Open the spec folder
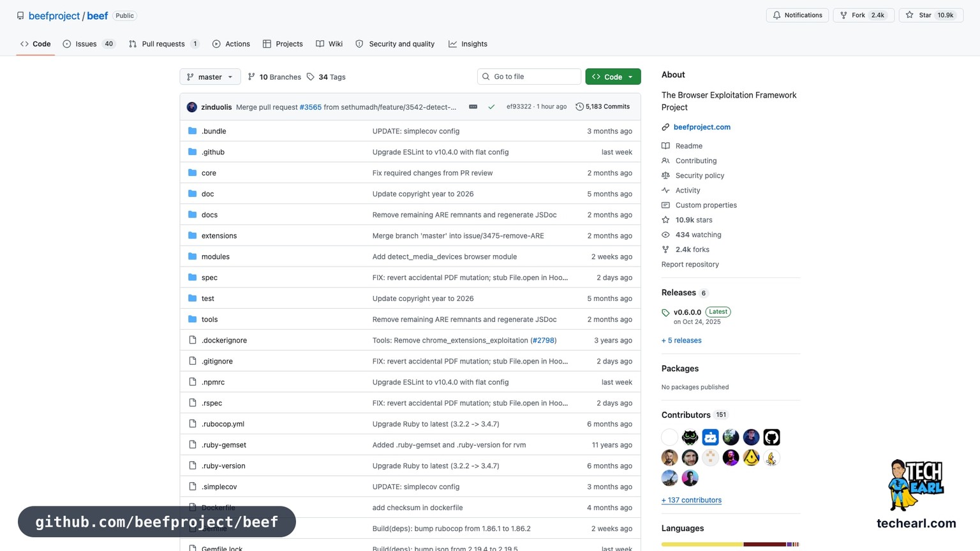 pos(209,277)
